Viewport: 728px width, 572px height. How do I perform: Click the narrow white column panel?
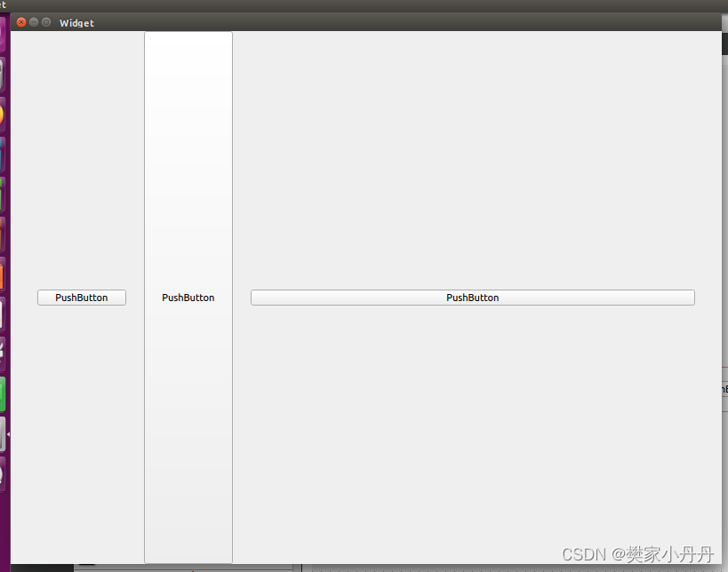click(x=188, y=133)
